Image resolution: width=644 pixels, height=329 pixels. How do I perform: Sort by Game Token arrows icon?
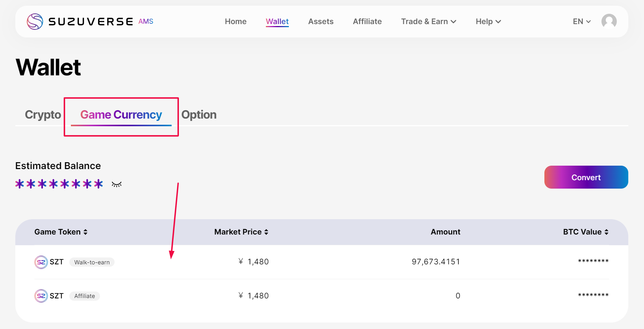coord(85,232)
